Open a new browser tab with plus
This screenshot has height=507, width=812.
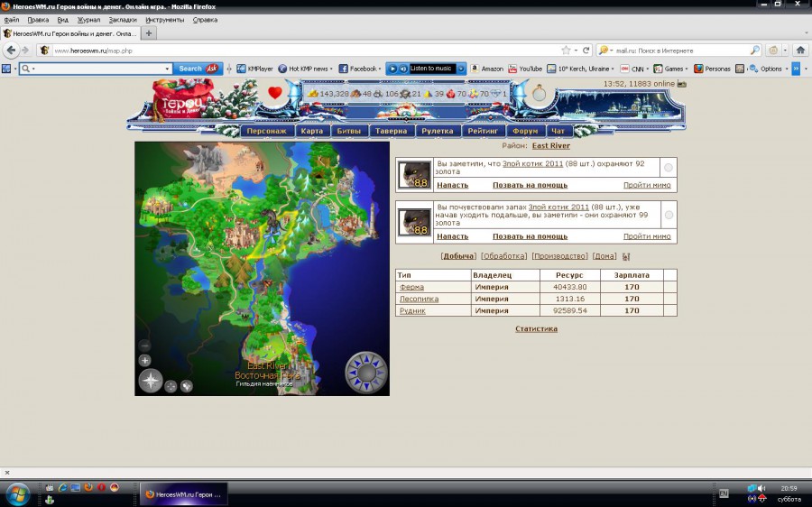coord(149,33)
